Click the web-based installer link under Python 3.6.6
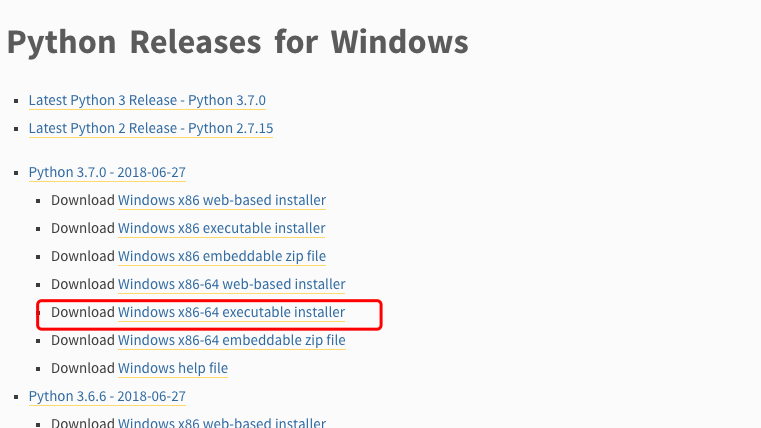The image size is (761, 428). pos(222,422)
